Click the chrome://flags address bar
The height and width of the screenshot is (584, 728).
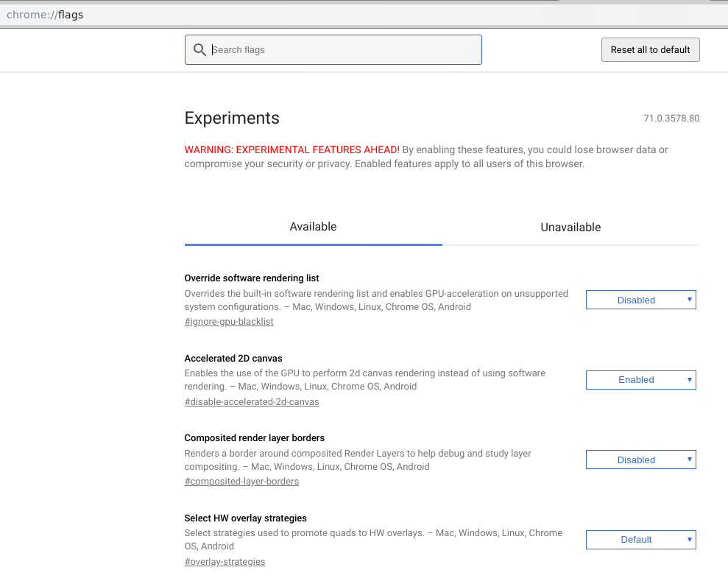tap(364, 15)
